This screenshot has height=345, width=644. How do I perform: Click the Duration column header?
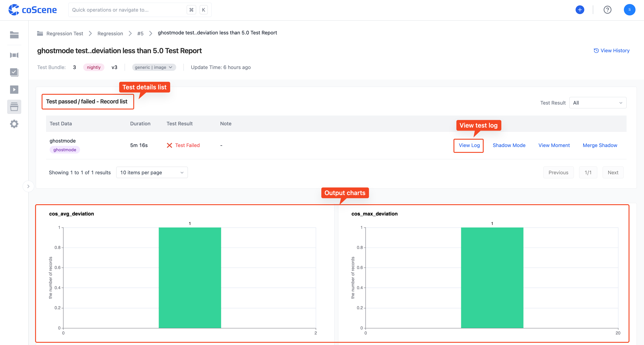[x=140, y=123]
